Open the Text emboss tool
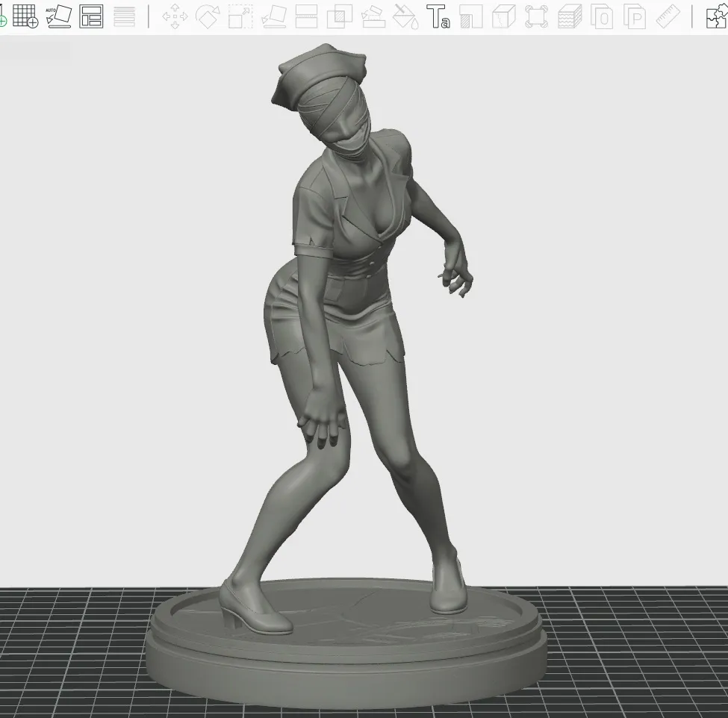 pyautogui.click(x=438, y=16)
